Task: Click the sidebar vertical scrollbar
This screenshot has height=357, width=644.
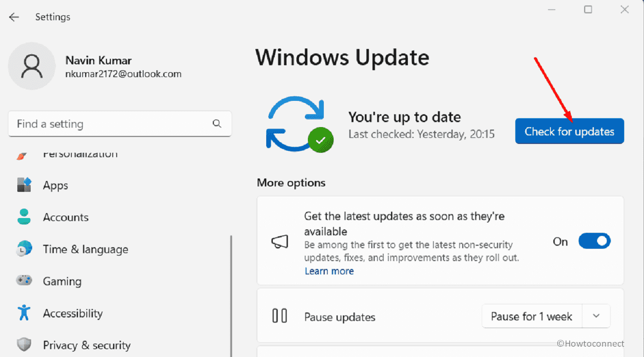Action: pyautogui.click(x=231, y=292)
